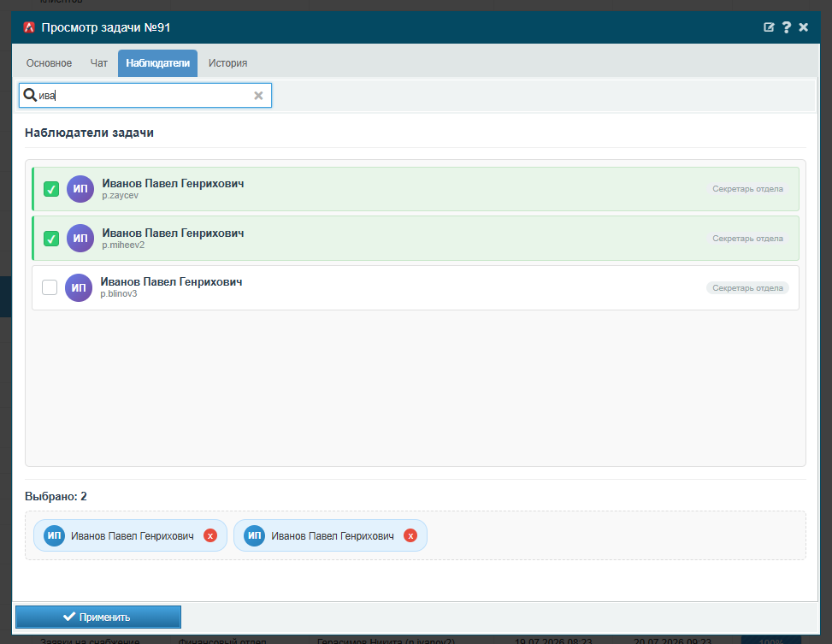Image resolution: width=832 pixels, height=644 pixels.
Task: Click the Секретарь отдела badge in the p.zaycev row
Action: click(747, 189)
